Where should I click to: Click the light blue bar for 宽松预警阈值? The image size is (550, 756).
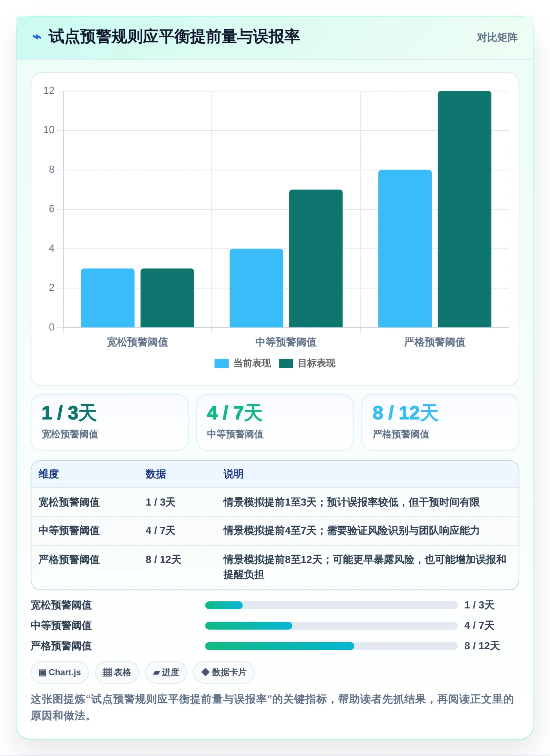coord(108,298)
